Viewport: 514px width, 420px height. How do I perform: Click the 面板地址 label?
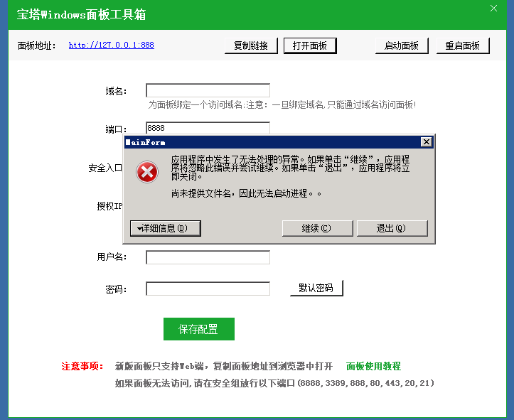(36, 45)
